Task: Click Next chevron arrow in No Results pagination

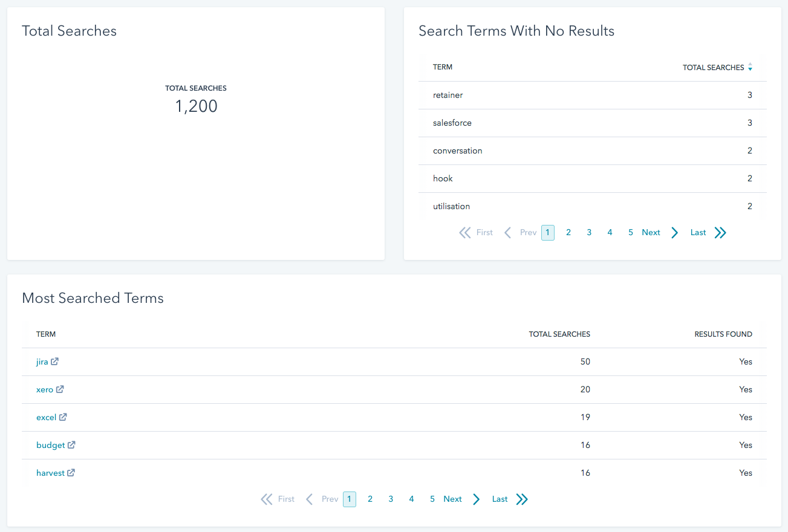Action: coord(674,233)
